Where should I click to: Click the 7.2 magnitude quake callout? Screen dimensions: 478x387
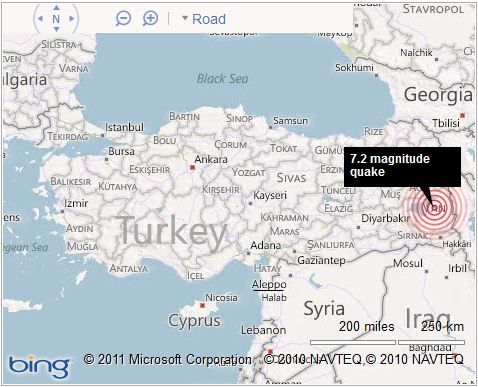pyautogui.click(x=402, y=167)
